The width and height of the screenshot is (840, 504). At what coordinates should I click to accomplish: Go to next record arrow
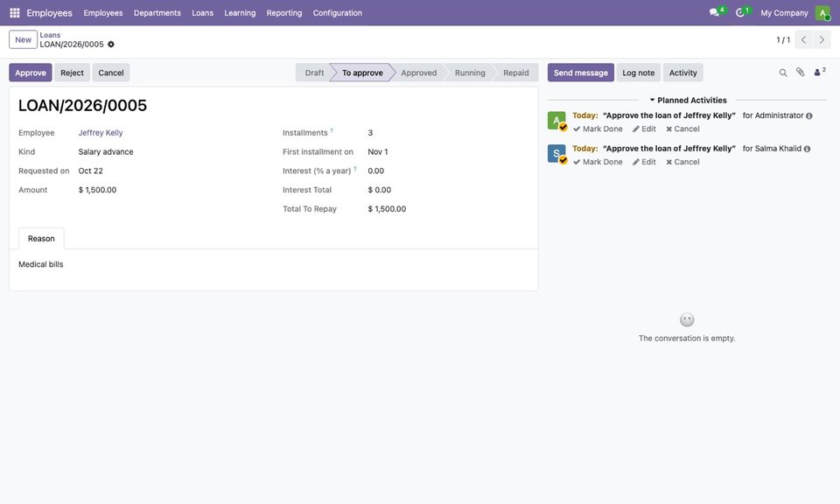pyautogui.click(x=822, y=39)
